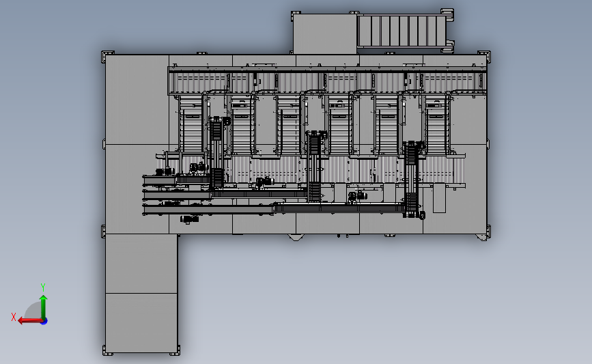Select the lowest floor panel of the bottom-left platform extension

click(x=141, y=323)
